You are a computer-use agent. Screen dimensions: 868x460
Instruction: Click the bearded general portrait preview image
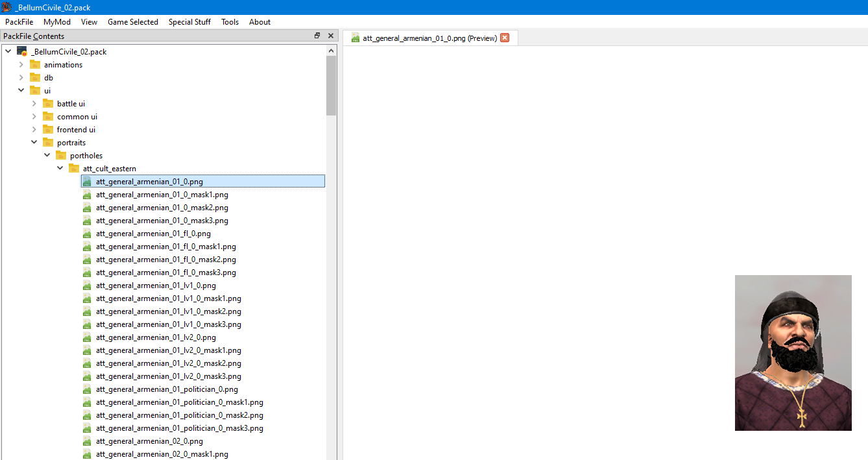point(793,352)
